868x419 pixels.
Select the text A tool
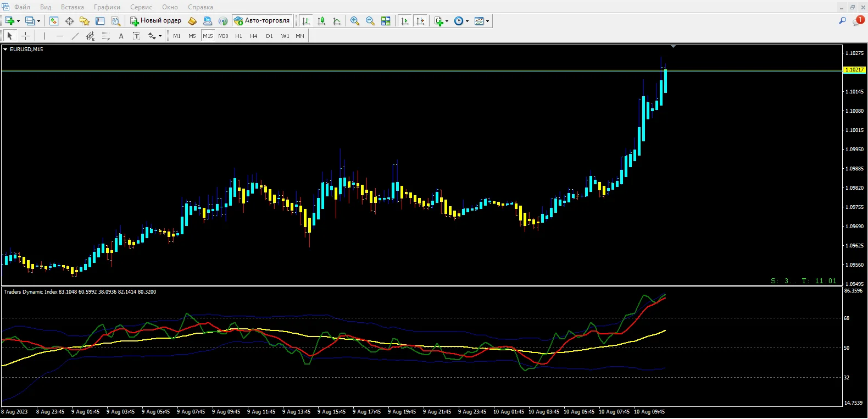point(121,36)
